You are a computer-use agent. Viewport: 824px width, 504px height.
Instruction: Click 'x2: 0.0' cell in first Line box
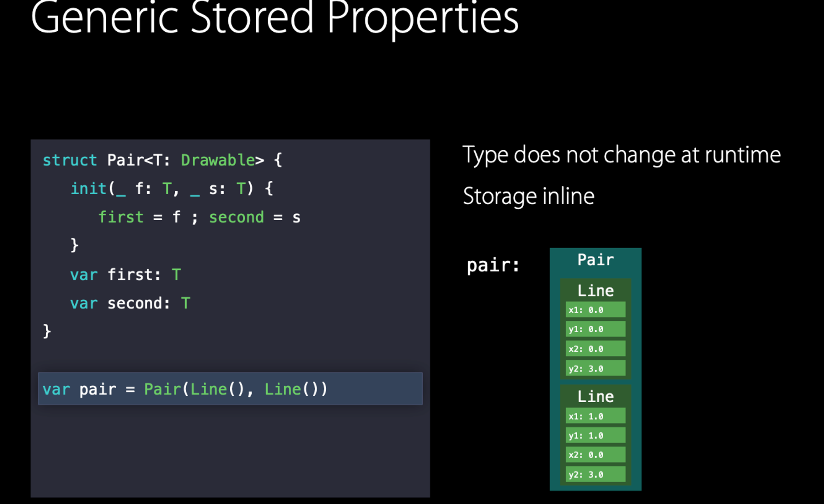tap(595, 348)
